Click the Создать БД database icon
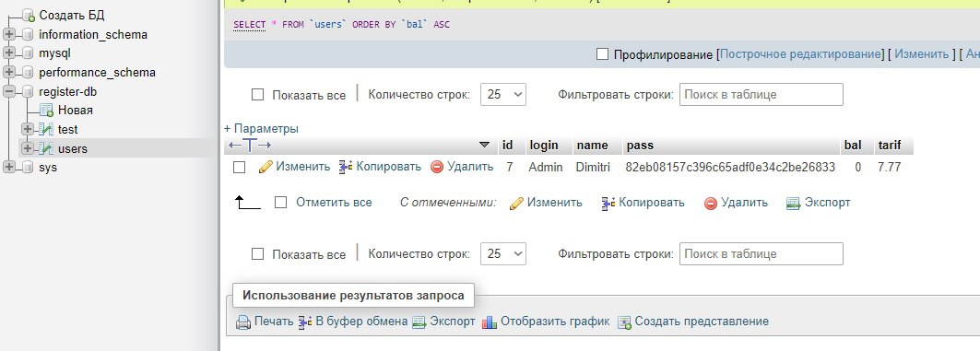The height and width of the screenshot is (351, 980). [28, 15]
